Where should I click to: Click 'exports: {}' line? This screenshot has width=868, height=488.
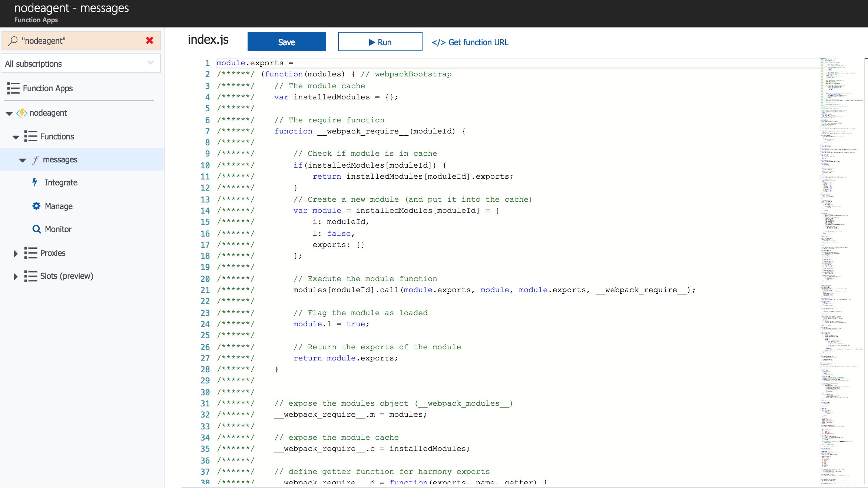(338, 245)
